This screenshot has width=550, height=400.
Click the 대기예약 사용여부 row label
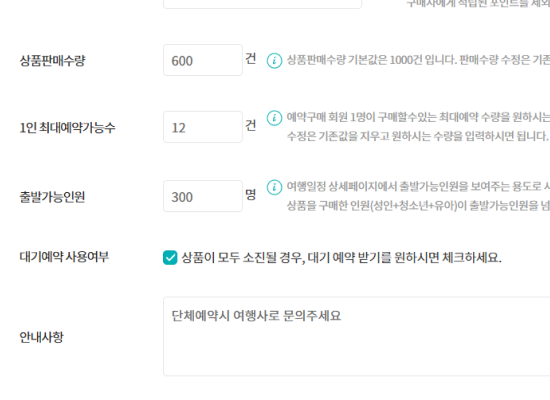[64, 256]
